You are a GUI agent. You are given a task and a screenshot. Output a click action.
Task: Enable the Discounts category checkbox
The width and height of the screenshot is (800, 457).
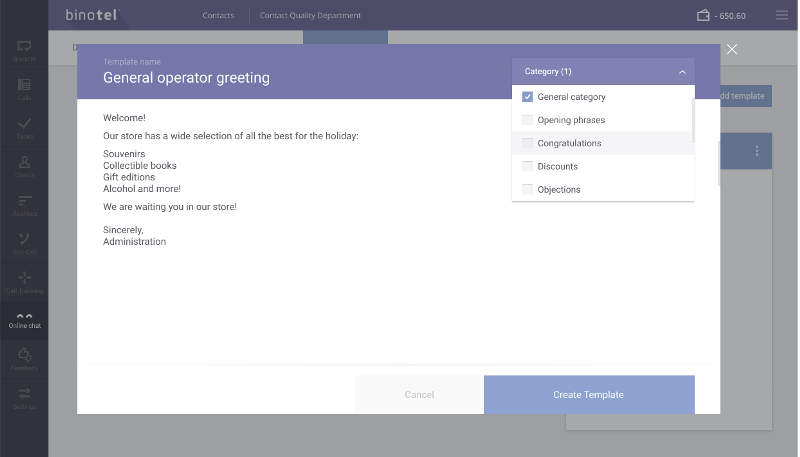click(x=527, y=166)
